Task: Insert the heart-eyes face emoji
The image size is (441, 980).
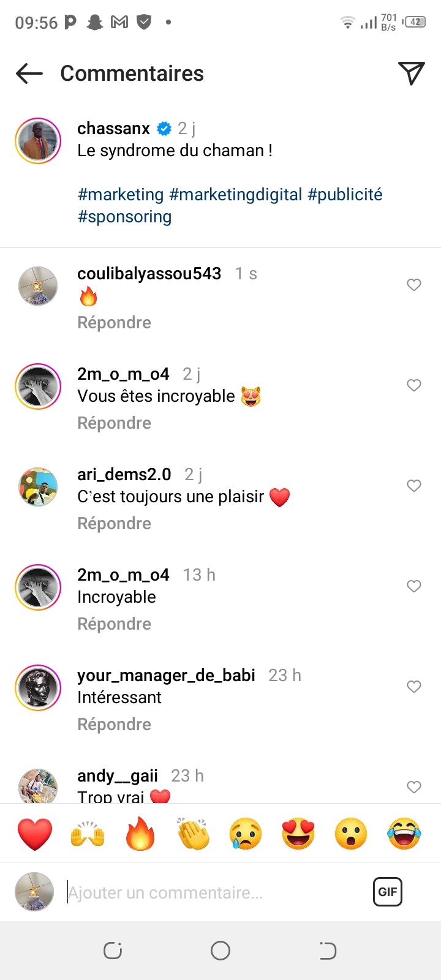Action: click(298, 834)
